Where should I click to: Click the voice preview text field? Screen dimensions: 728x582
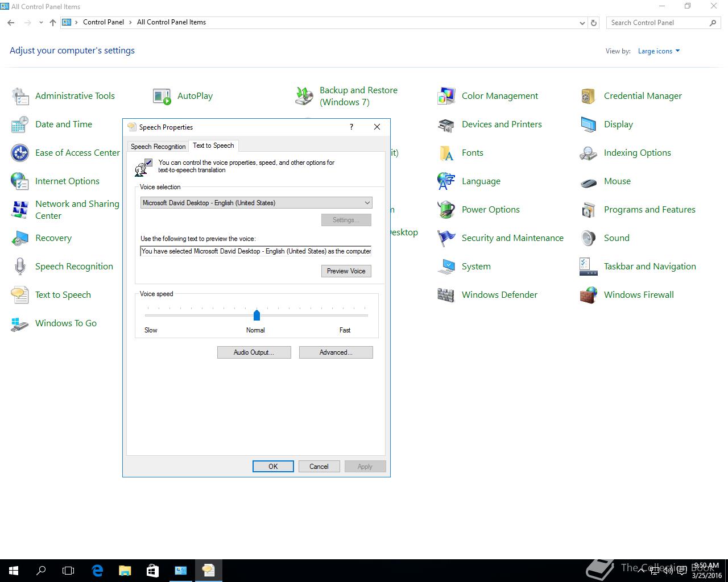(x=256, y=251)
